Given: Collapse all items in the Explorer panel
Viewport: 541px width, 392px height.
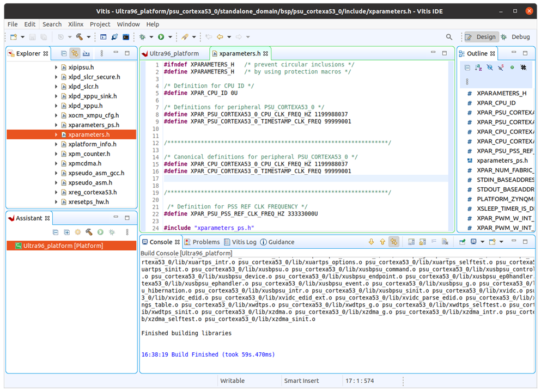Looking at the screenshot, I should pyautogui.click(x=64, y=53).
